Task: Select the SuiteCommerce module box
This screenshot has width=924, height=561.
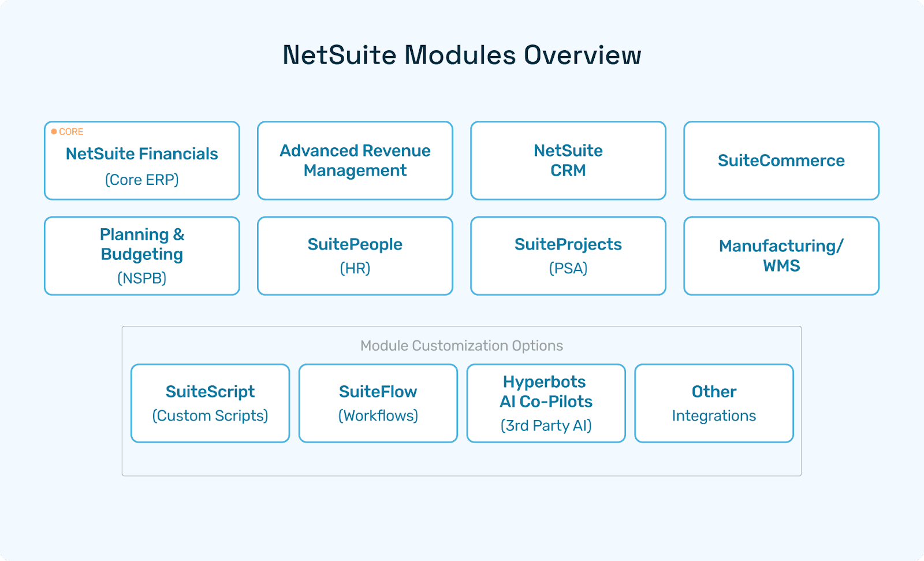Action: (781, 161)
